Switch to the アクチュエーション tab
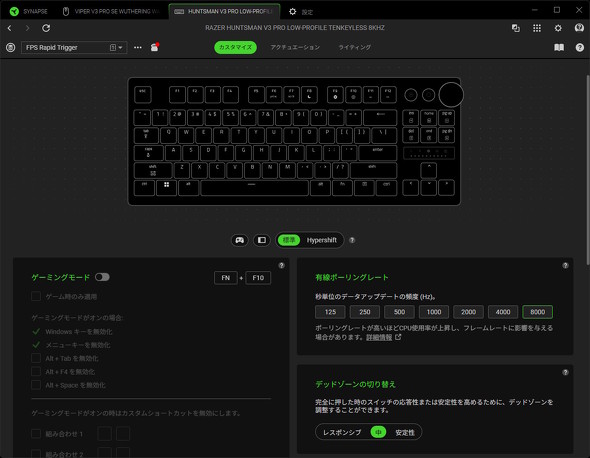Viewport: 590px width, 458px height. pyautogui.click(x=295, y=47)
